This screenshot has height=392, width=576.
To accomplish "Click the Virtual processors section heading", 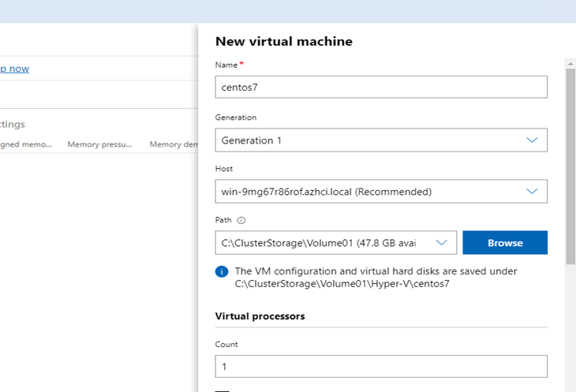I will [260, 316].
